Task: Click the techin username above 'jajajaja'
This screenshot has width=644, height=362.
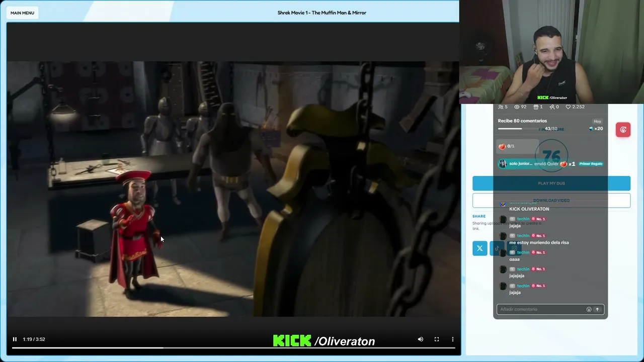Action: point(523,269)
